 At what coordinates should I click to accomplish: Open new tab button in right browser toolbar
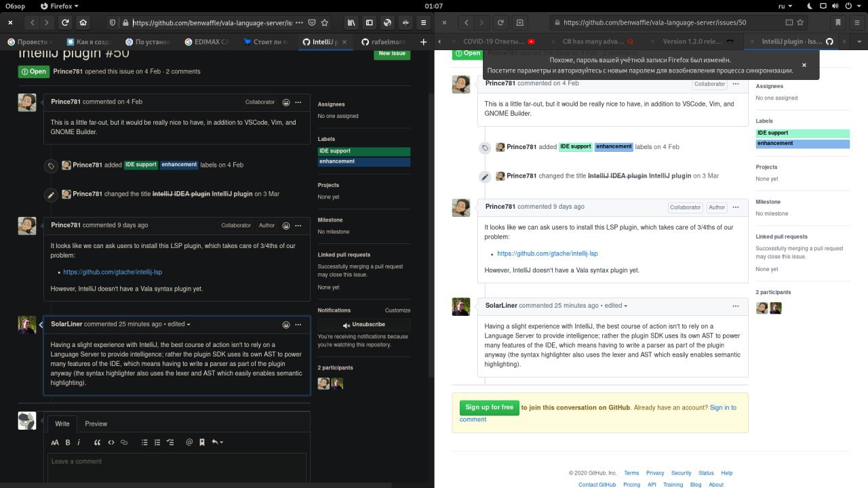coord(520,22)
